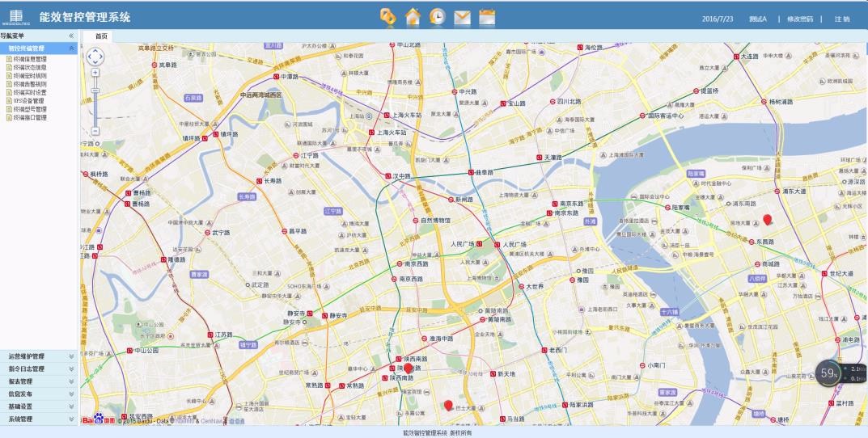Click the 修改密码 link in header
The image size is (868, 438).
(x=800, y=19)
